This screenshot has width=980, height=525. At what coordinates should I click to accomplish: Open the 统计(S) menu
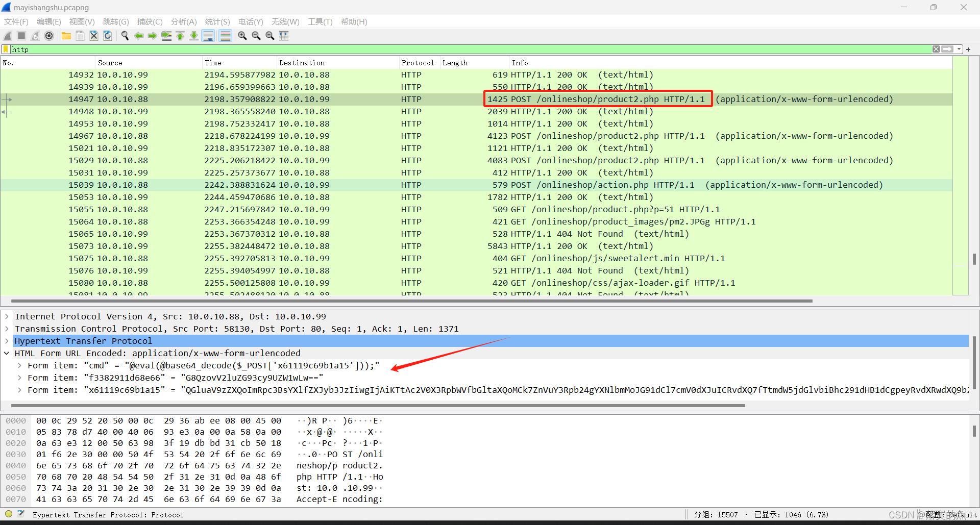[217, 22]
